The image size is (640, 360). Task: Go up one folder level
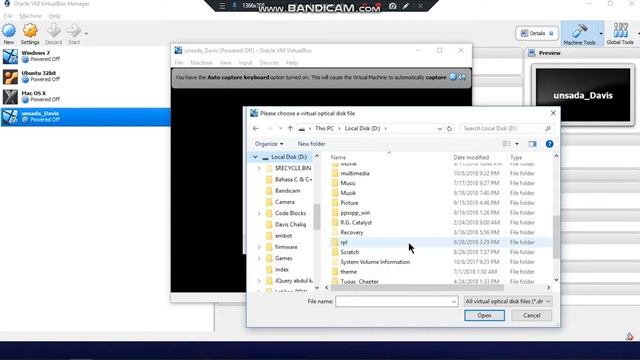coord(290,129)
